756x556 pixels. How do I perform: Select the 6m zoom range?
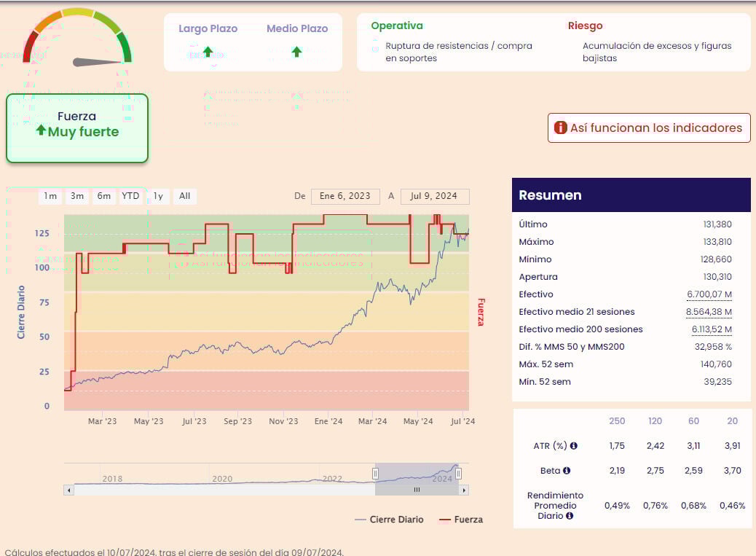(x=104, y=196)
